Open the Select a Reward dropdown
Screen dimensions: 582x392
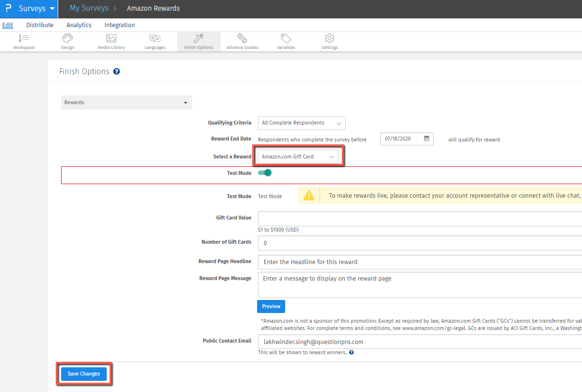pyautogui.click(x=298, y=157)
